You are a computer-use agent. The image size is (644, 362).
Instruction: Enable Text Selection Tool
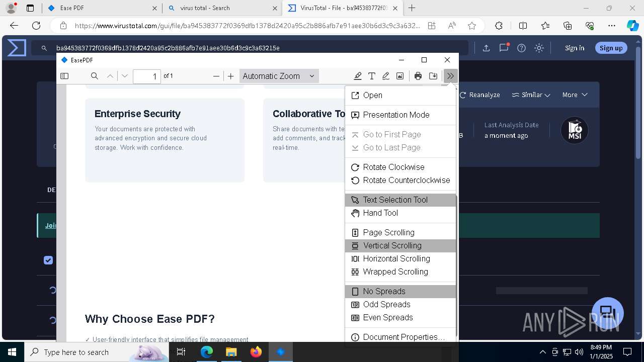pyautogui.click(x=400, y=200)
